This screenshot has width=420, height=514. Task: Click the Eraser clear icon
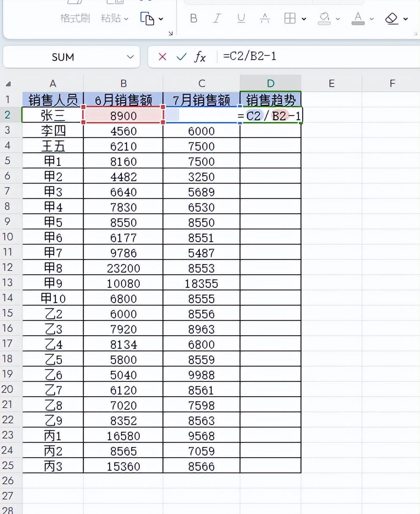392,19
